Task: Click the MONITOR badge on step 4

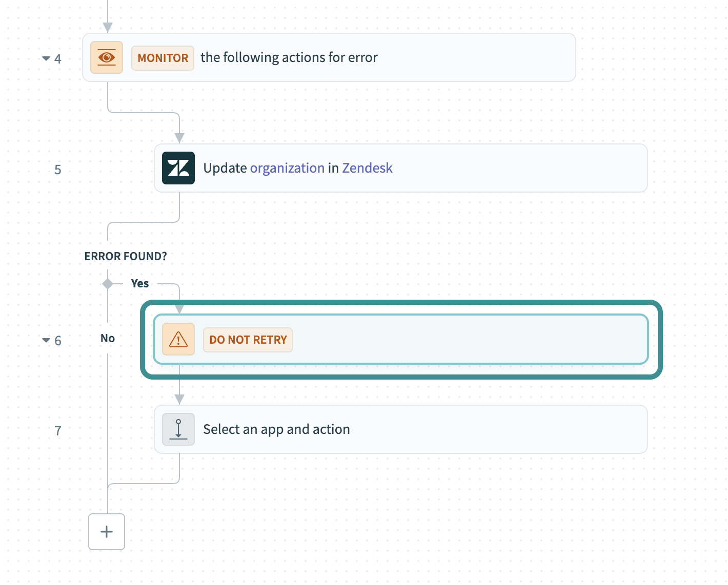Action: tap(163, 58)
